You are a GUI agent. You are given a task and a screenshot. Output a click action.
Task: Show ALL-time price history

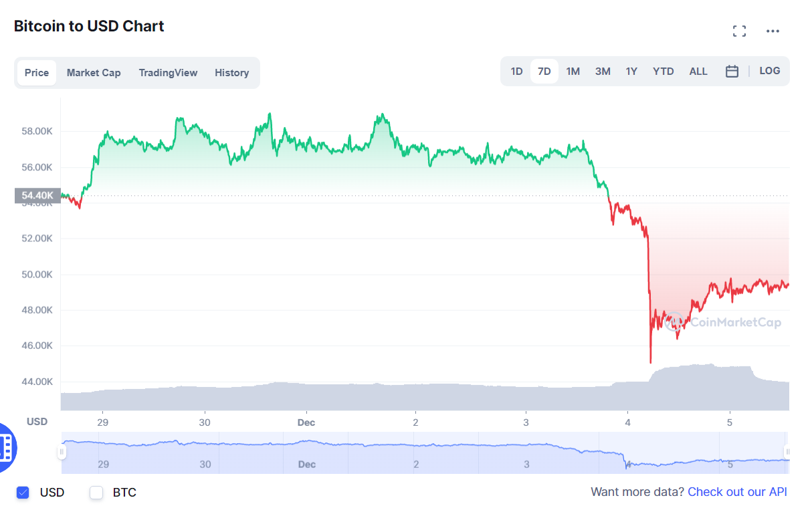(x=698, y=71)
